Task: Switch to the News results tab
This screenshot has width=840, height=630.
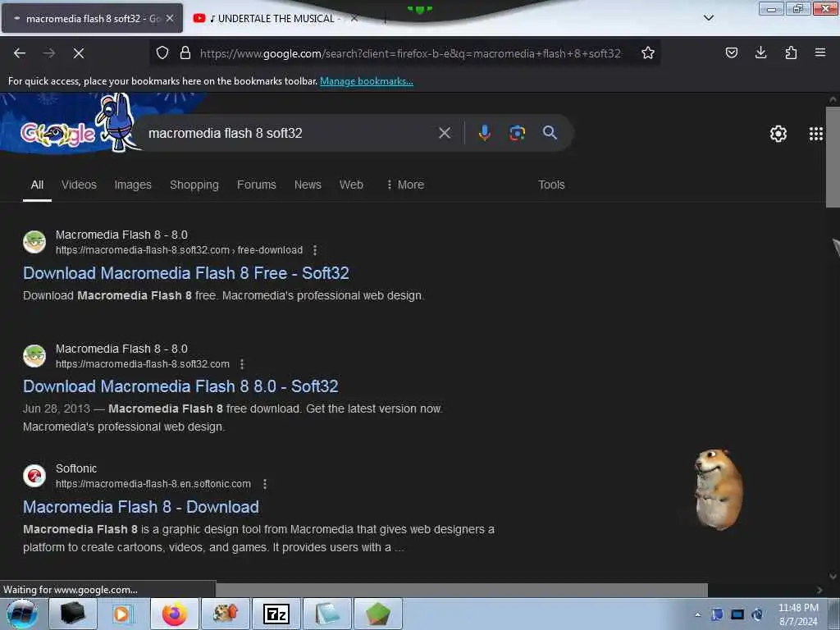Action: [308, 185]
